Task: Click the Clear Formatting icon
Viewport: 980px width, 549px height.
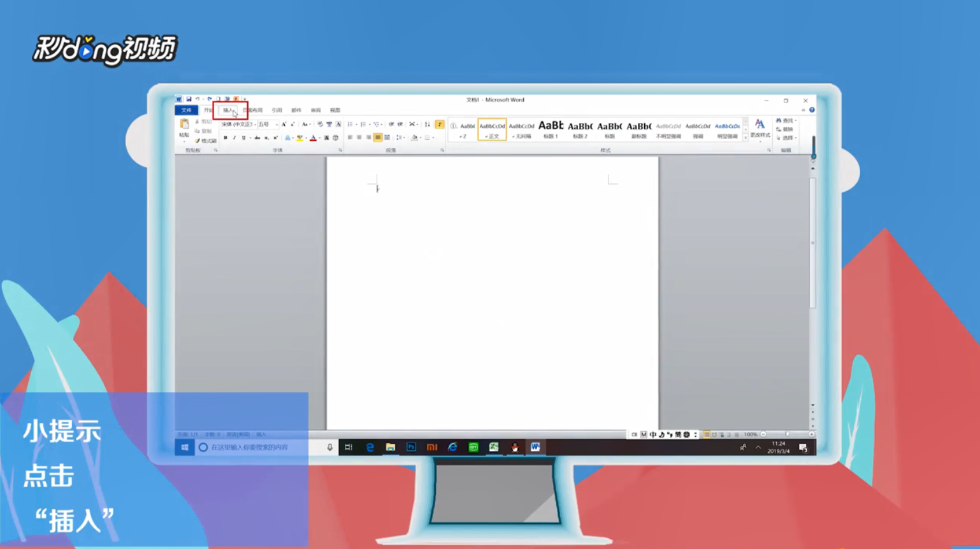Action: pos(320,124)
